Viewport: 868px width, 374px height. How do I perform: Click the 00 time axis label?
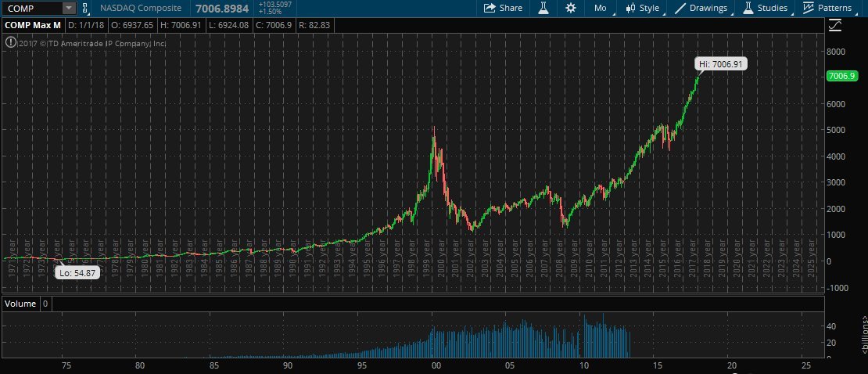coord(436,365)
